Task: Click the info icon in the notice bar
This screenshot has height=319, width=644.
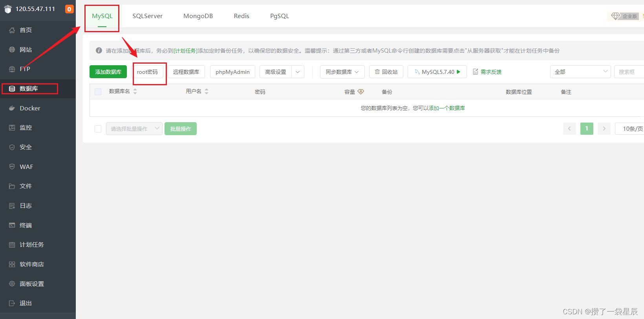Action: tap(99, 50)
